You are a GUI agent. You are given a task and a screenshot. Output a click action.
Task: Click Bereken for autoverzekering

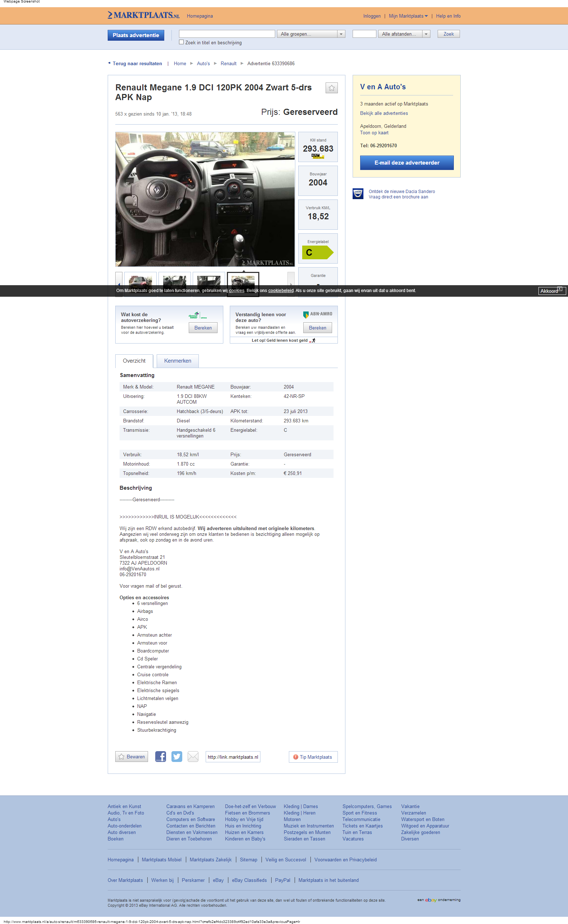pos(203,328)
